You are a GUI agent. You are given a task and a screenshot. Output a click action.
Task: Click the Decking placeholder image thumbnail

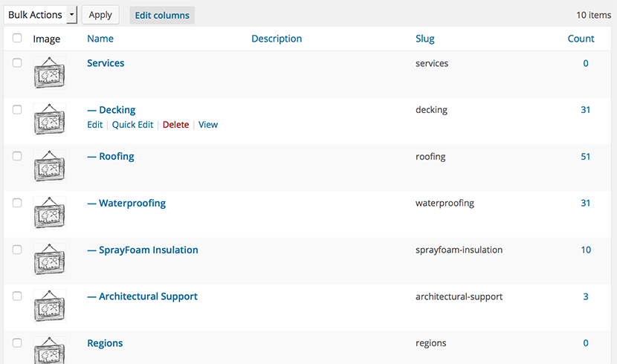tap(50, 120)
